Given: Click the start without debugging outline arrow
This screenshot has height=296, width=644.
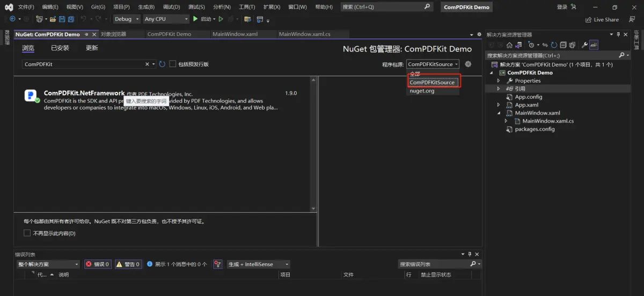Looking at the screenshot, I should [221, 19].
